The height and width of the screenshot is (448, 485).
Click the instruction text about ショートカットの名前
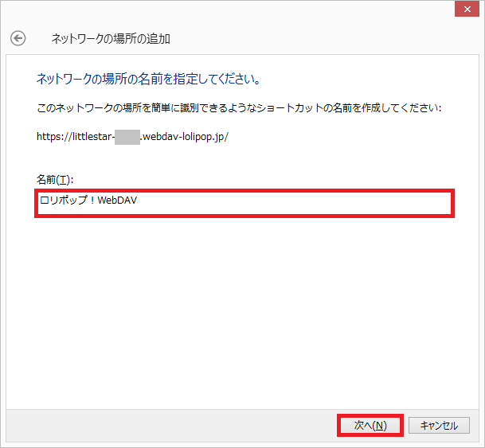[x=239, y=108]
